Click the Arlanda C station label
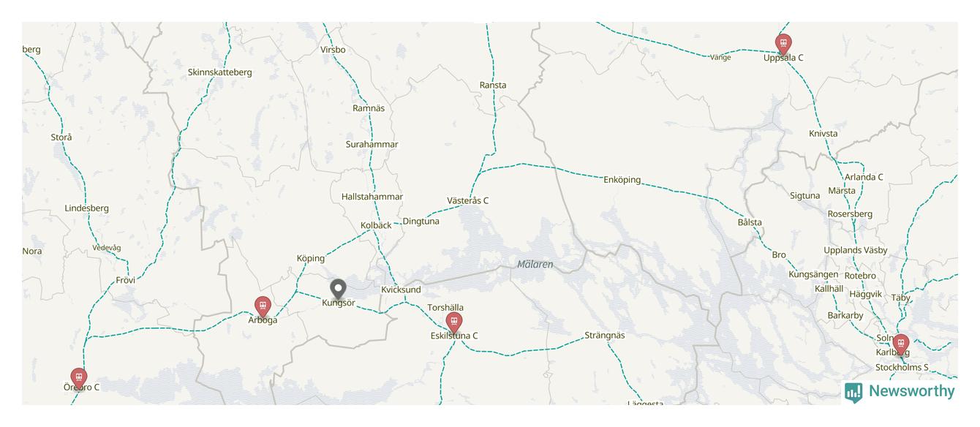Screen dimensions: 980x427 click(864, 177)
